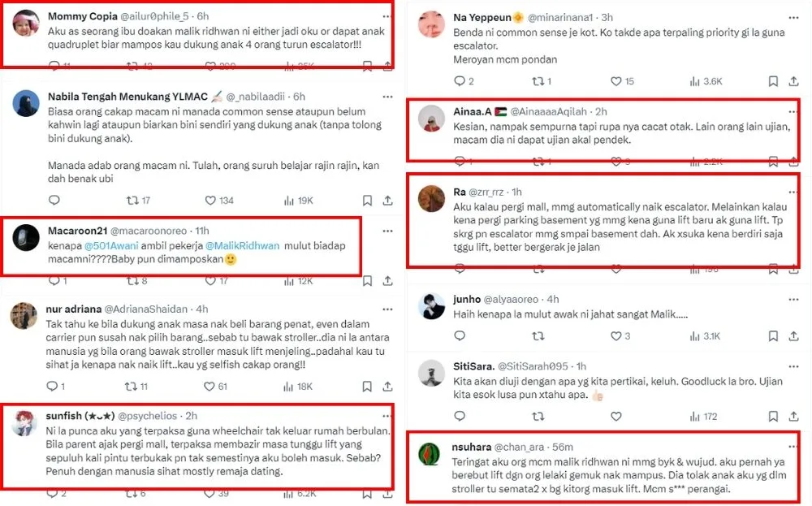Image resolution: width=812 pixels, height=506 pixels.
Task: Reply to Na Yeppeun's tweet
Action: pos(459,81)
